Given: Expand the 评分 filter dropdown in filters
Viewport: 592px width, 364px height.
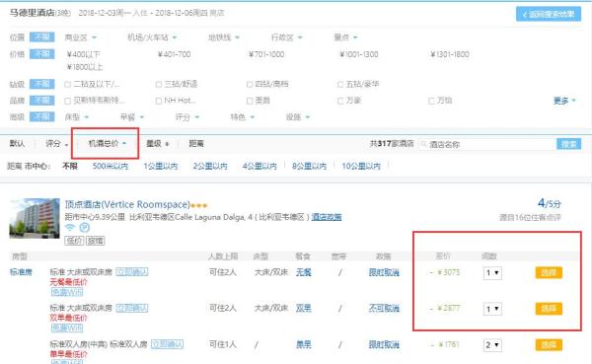Looking at the screenshot, I should click(x=186, y=117).
